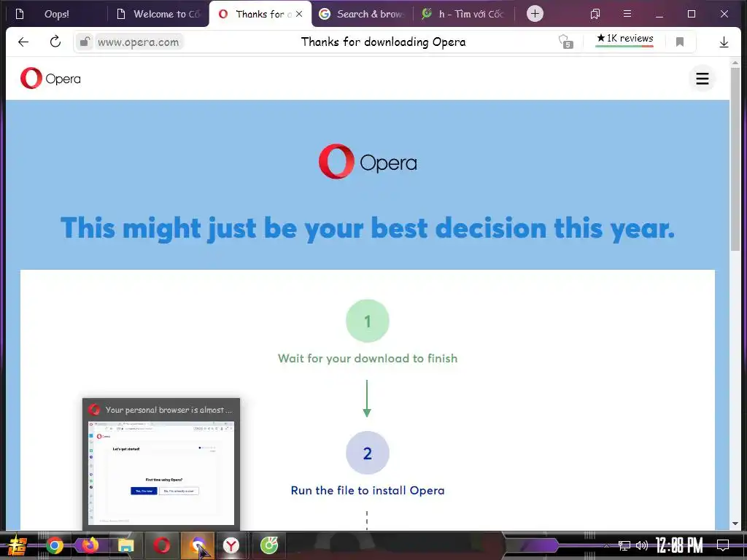Switch to the h - Tìm với Cốc tab
Image resolution: width=747 pixels, height=560 pixels.
pos(463,14)
